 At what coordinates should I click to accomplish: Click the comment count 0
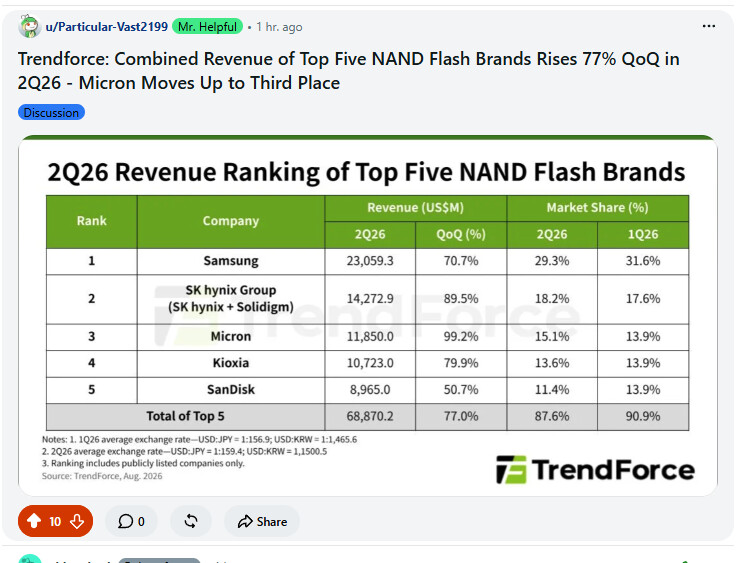coord(141,522)
